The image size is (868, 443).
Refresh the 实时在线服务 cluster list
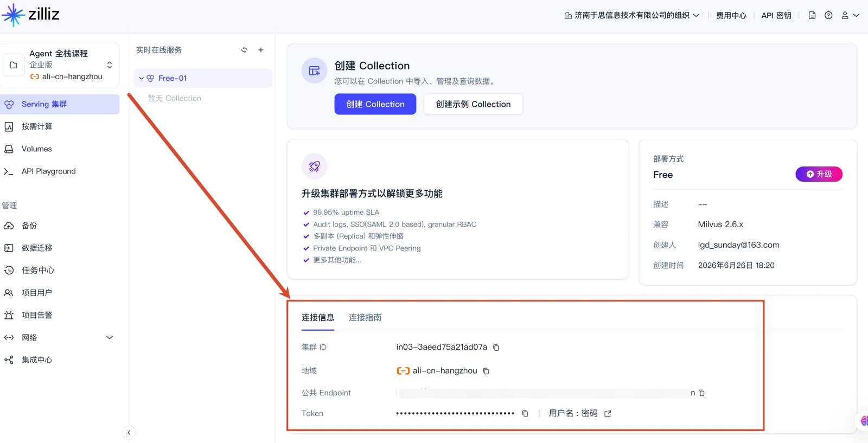click(x=245, y=50)
